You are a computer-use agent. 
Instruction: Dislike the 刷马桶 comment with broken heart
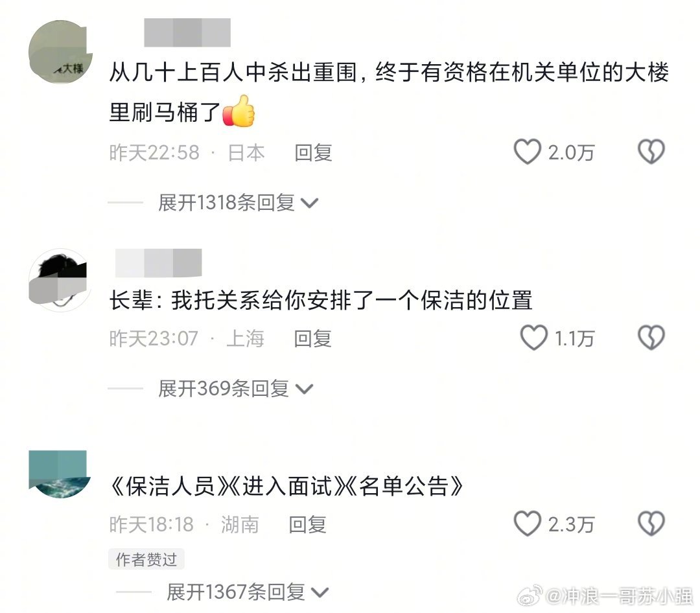coord(651,152)
